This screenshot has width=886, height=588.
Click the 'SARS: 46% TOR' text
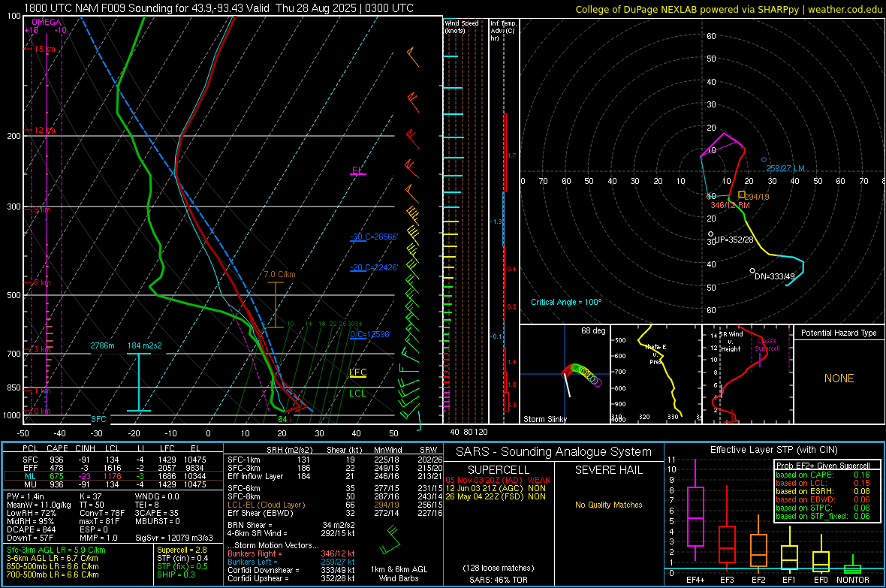[499, 580]
